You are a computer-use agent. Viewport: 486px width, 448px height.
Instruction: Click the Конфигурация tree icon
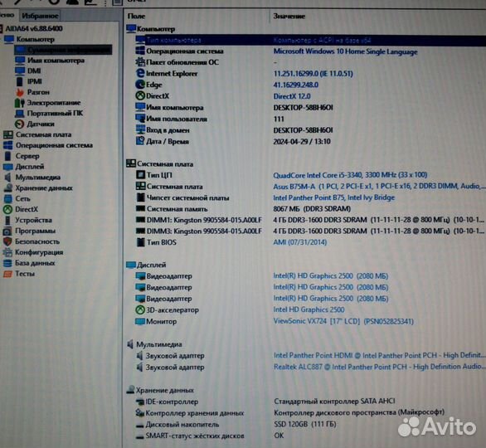(7, 252)
